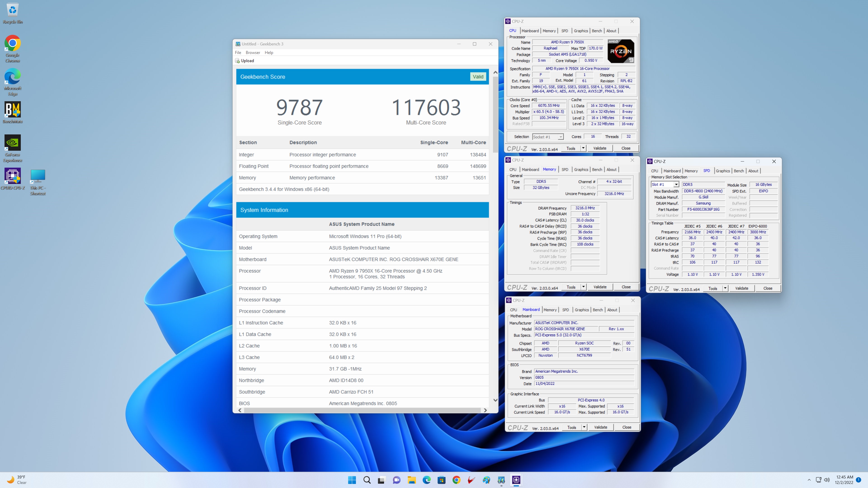Open the Microsoft Edge desktop shortcut
Screen dimensions: 868x488
point(12,82)
